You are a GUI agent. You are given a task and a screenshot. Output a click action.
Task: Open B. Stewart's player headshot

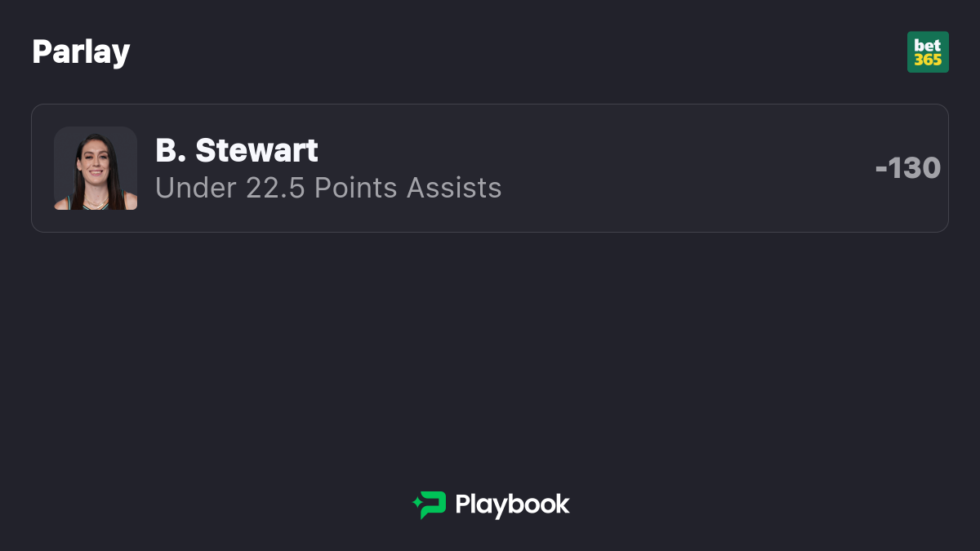(96, 168)
